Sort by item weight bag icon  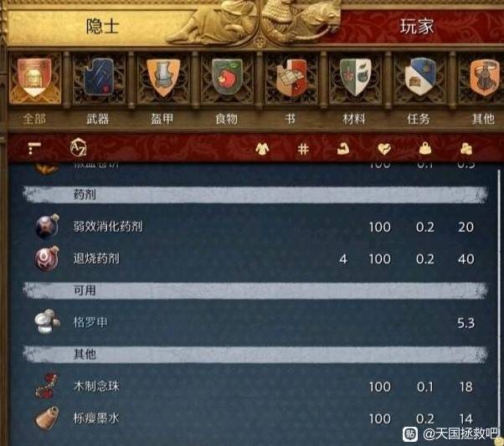point(425,148)
